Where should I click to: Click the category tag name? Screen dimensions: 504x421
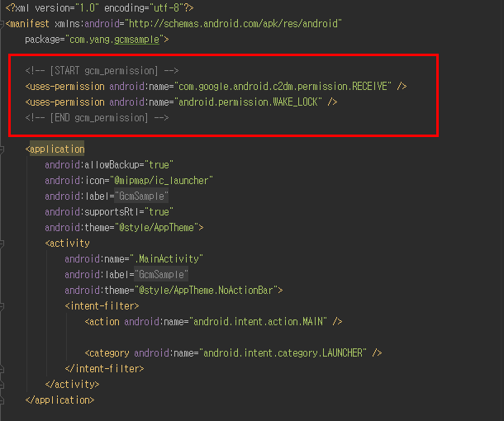pos(107,353)
